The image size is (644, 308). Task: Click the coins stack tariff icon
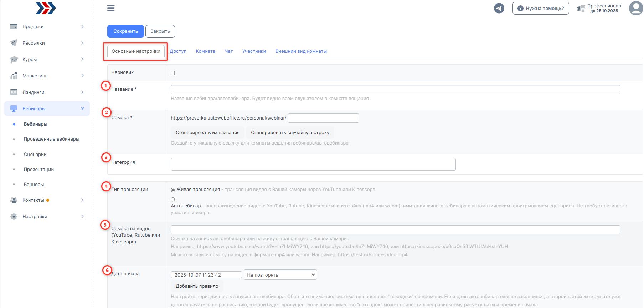coord(581,8)
